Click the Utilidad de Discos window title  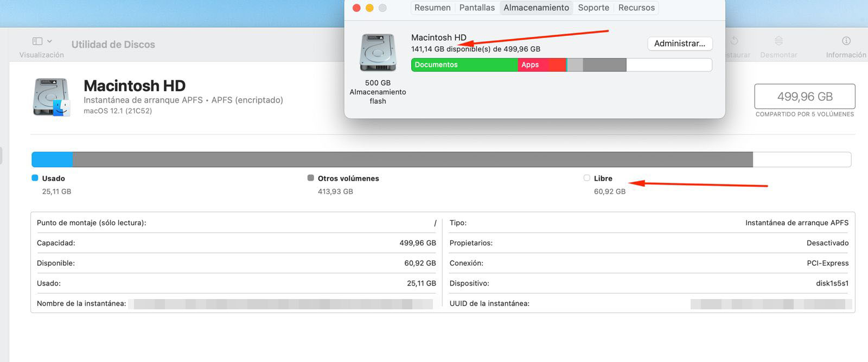tap(113, 45)
